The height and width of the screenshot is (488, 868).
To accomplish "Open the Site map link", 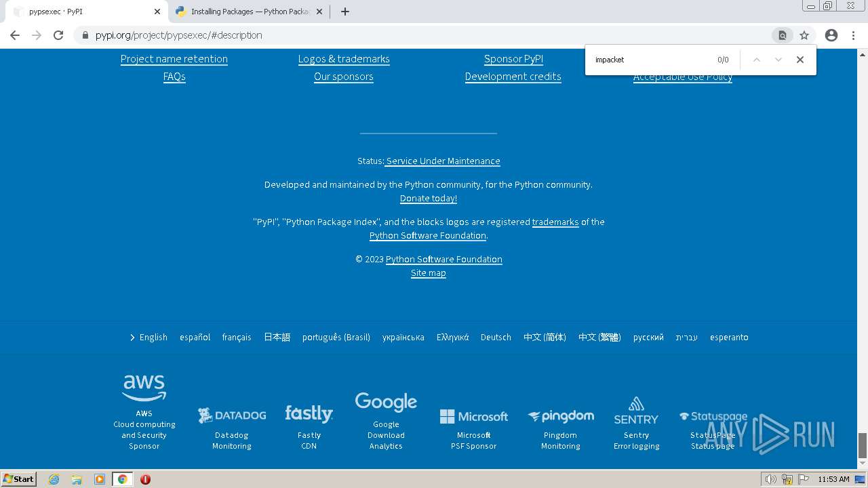I will (x=429, y=273).
